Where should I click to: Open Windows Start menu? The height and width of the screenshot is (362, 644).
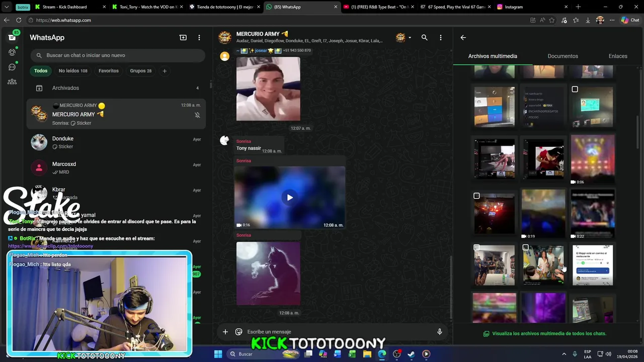[218, 354]
